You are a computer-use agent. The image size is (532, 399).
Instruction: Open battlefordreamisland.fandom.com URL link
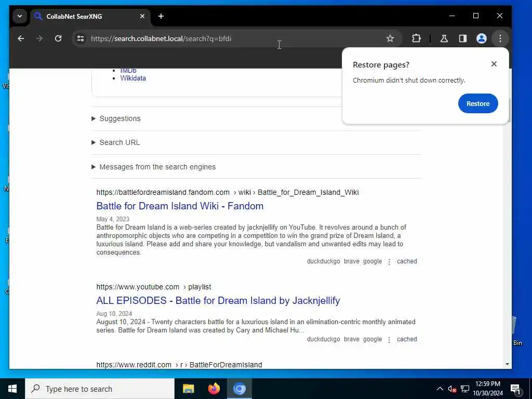pyautogui.click(x=228, y=192)
